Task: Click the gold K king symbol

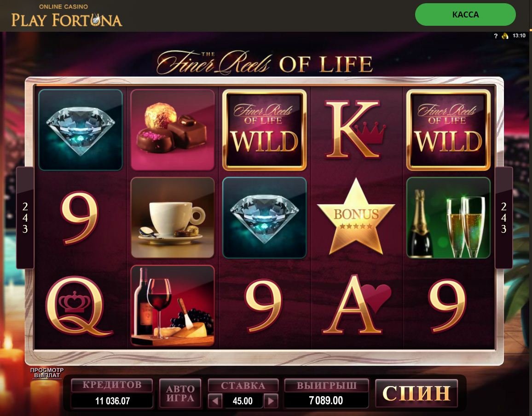Action: [354, 129]
